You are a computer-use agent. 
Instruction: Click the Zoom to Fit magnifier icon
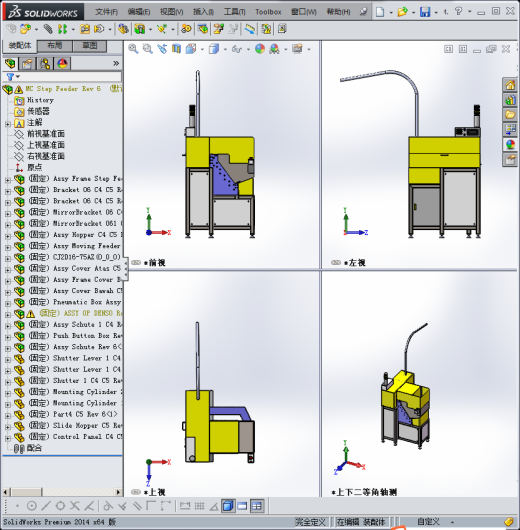tap(133, 49)
